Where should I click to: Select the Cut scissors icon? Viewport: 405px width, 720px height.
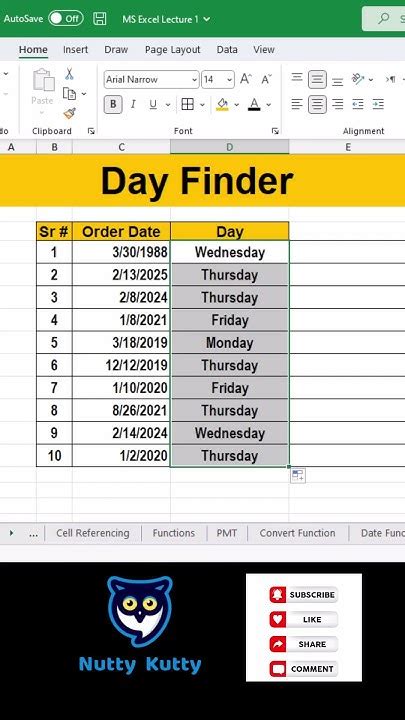pyautogui.click(x=69, y=73)
